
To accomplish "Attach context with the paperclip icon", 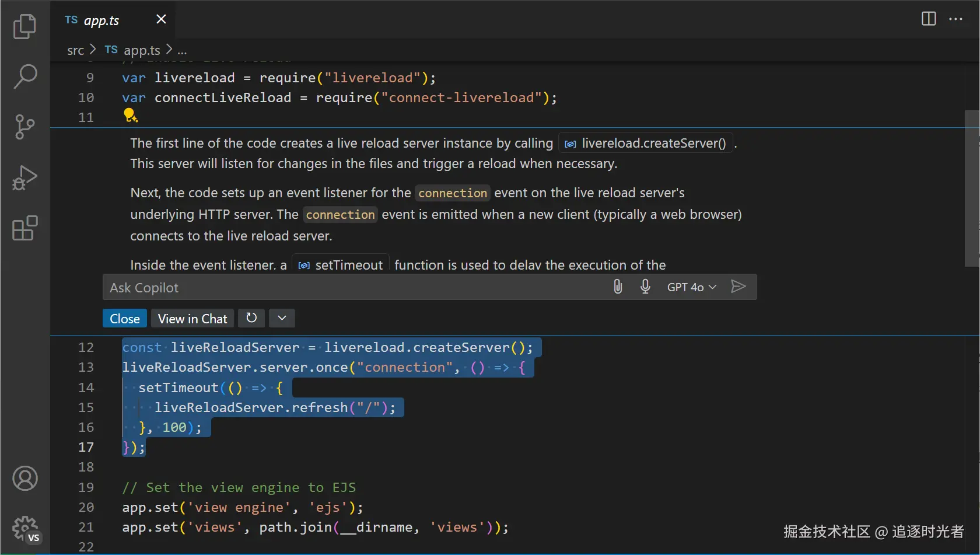I will pyautogui.click(x=618, y=287).
